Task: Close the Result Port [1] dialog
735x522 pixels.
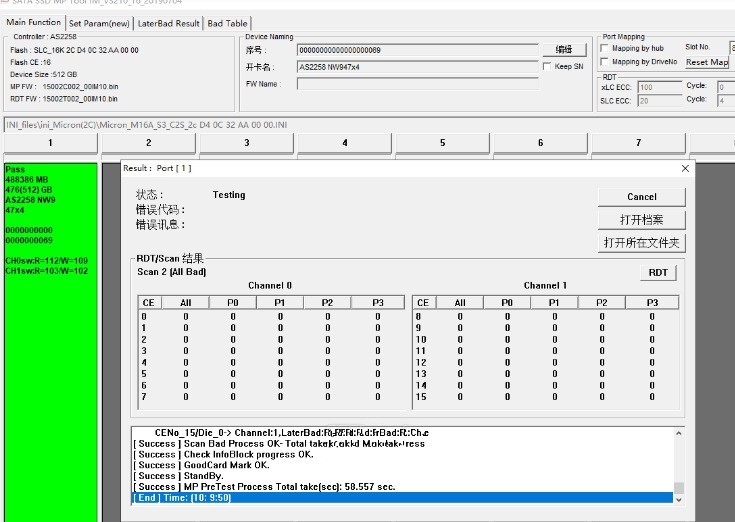Action: click(685, 168)
